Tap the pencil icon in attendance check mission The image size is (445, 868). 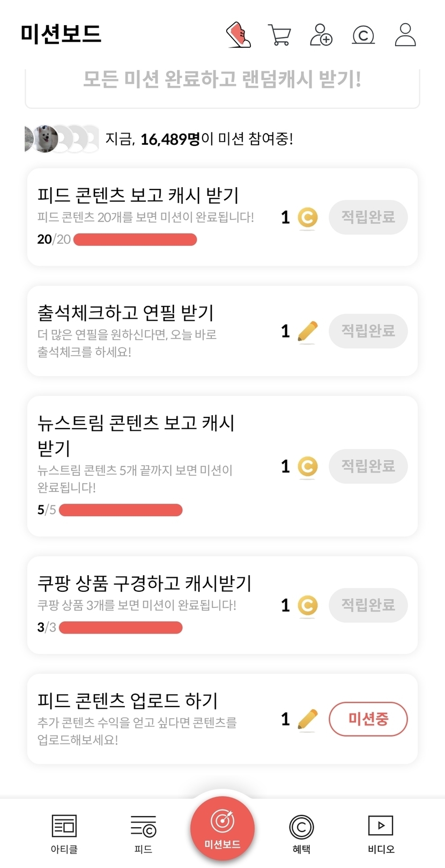pos(307,332)
